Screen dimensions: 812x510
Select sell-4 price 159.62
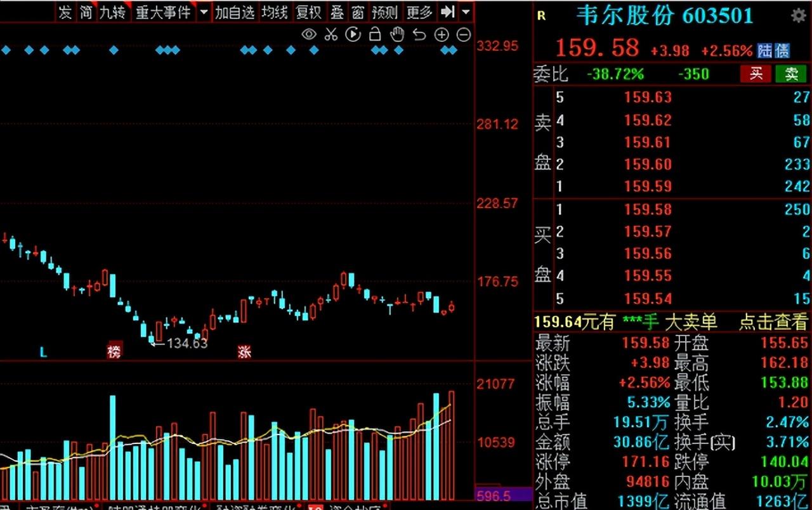coord(648,120)
